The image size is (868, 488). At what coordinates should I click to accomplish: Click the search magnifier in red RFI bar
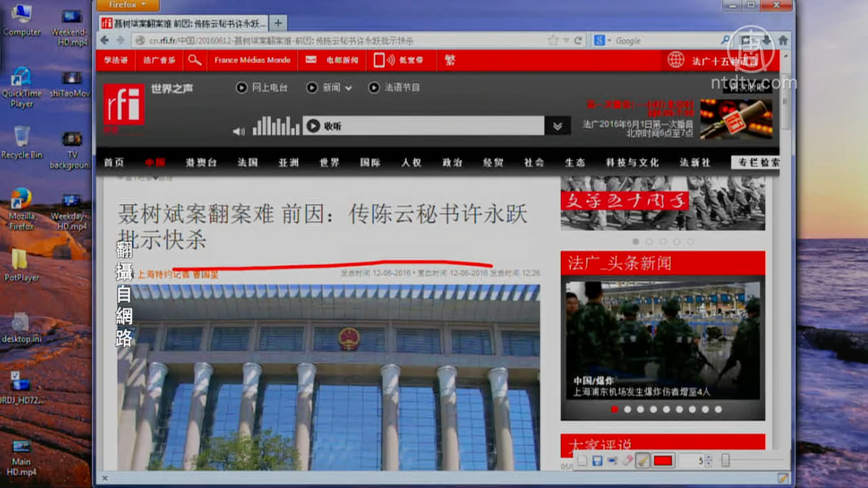pyautogui.click(x=194, y=60)
